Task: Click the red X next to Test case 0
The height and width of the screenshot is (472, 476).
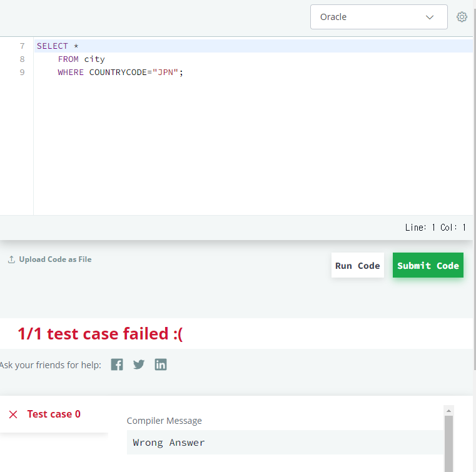Action: pyautogui.click(x=13, y=414)
